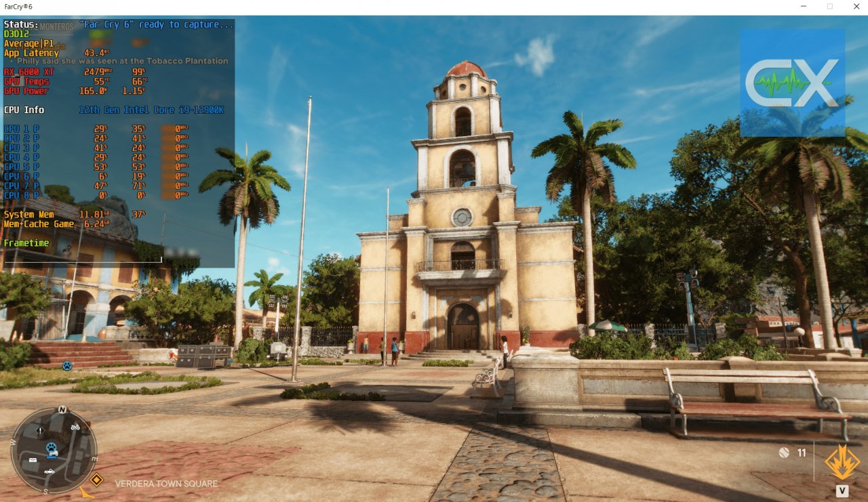Click the CPU 8 P row
Screen dimensions: 868x502
[x=97, y=194]
